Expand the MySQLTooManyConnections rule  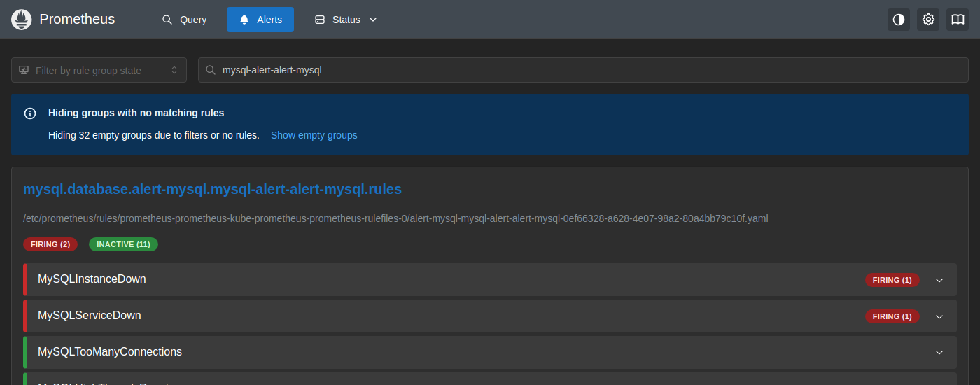click(x=939, y=353)
